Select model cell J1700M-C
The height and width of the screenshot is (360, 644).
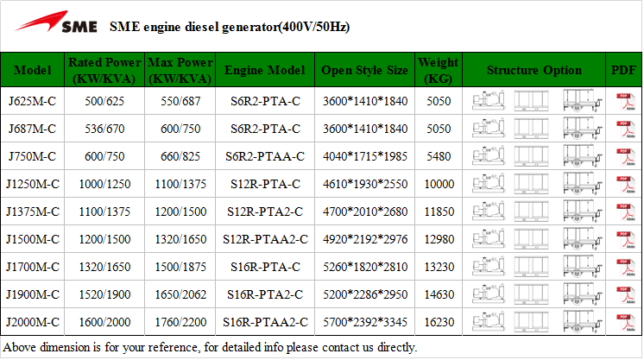pos(33,267)
